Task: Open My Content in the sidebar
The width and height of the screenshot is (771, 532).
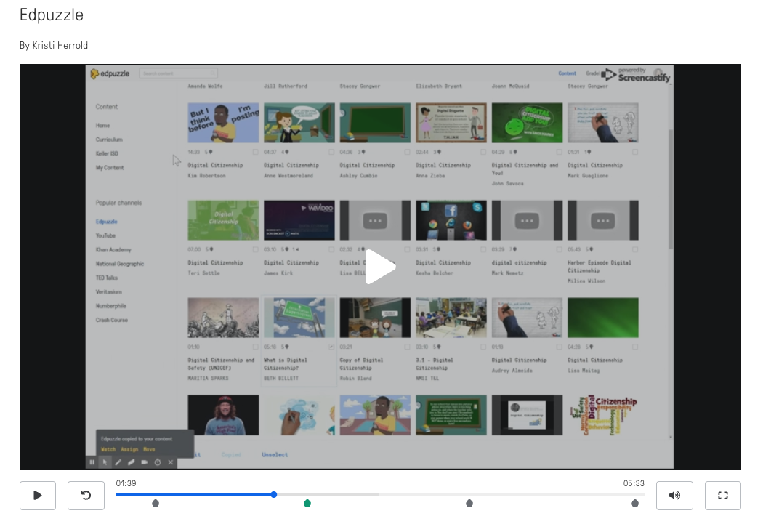Action: (110, 168)
